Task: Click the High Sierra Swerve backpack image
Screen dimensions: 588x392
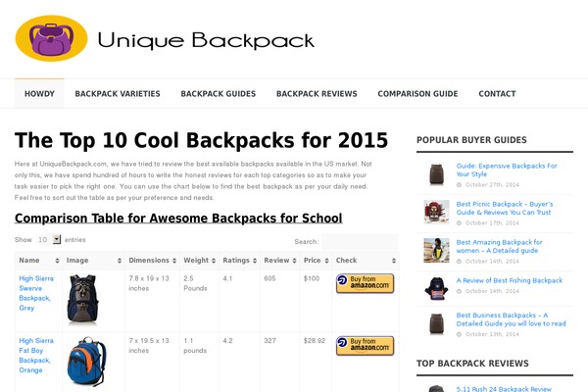Action: pos(82,299)
